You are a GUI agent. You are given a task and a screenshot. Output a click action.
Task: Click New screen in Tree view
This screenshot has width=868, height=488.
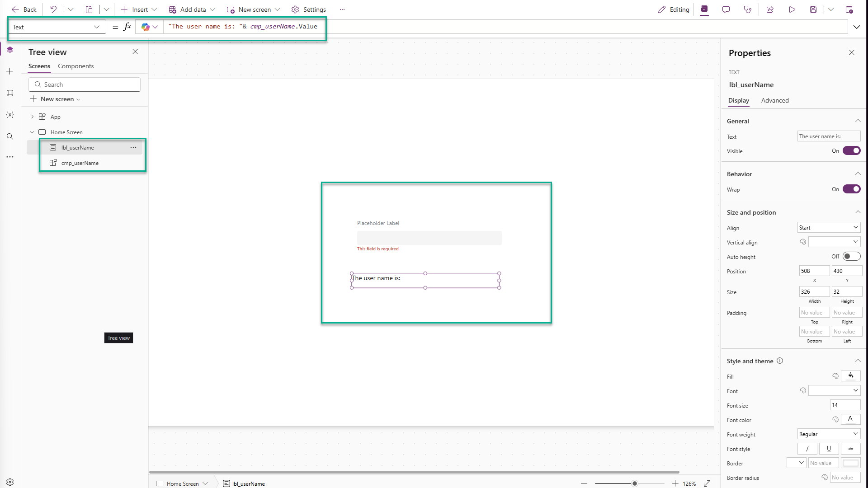tap(55, 99)
